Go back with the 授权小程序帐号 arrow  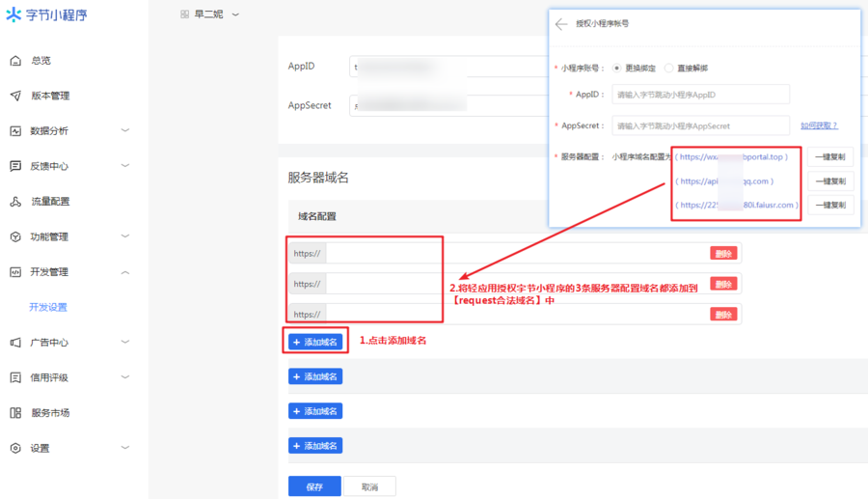[x=561, y=24]
